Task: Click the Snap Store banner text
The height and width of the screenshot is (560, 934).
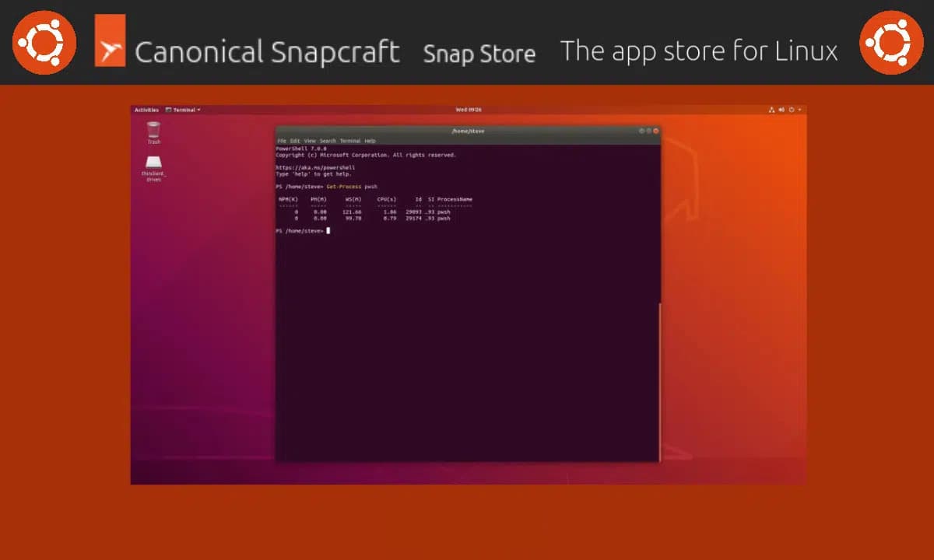Action: coord(479,54)
